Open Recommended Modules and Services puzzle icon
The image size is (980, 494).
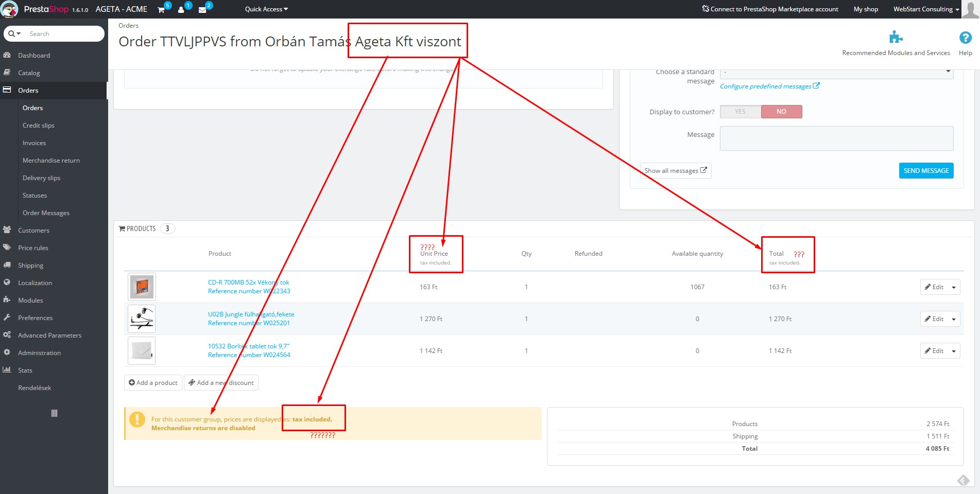coord(896,37)
